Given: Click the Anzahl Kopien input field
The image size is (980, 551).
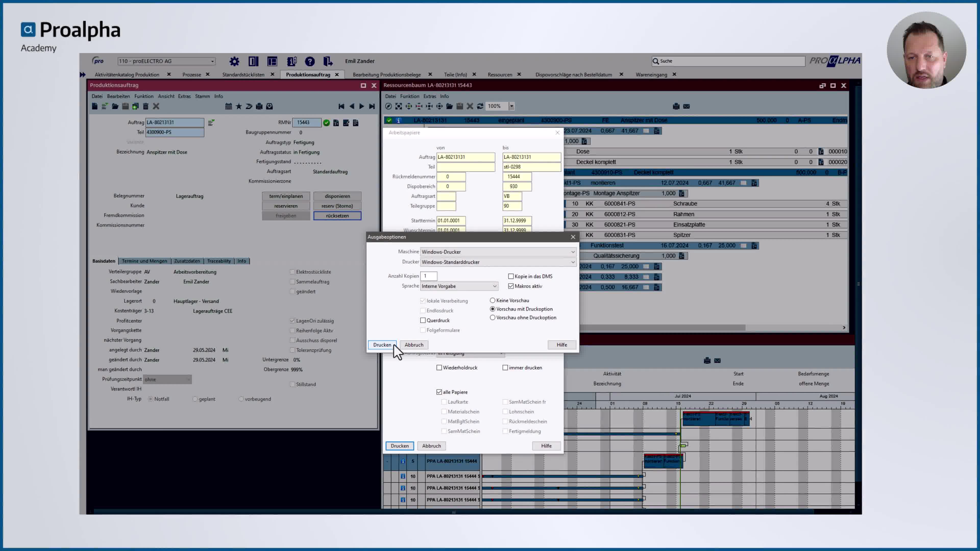Looking at the screenshot, I should 429,276.
